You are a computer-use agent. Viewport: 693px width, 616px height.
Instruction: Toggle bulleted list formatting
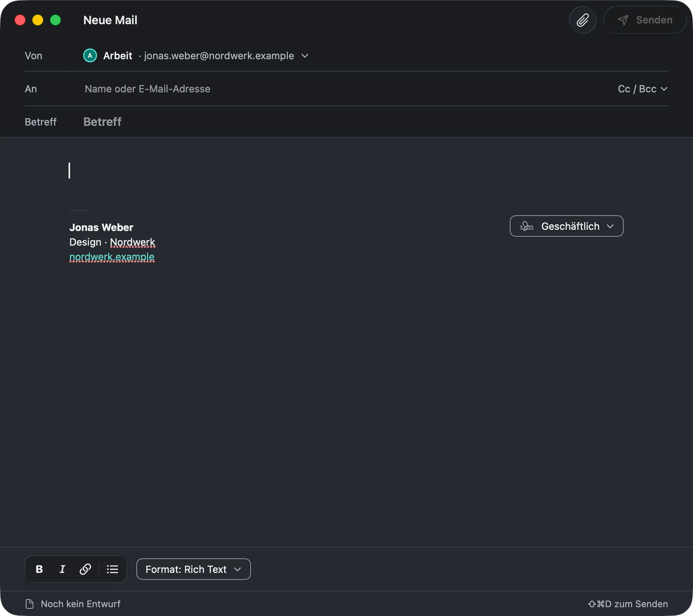pyautogui.click(x=113, y=569)
